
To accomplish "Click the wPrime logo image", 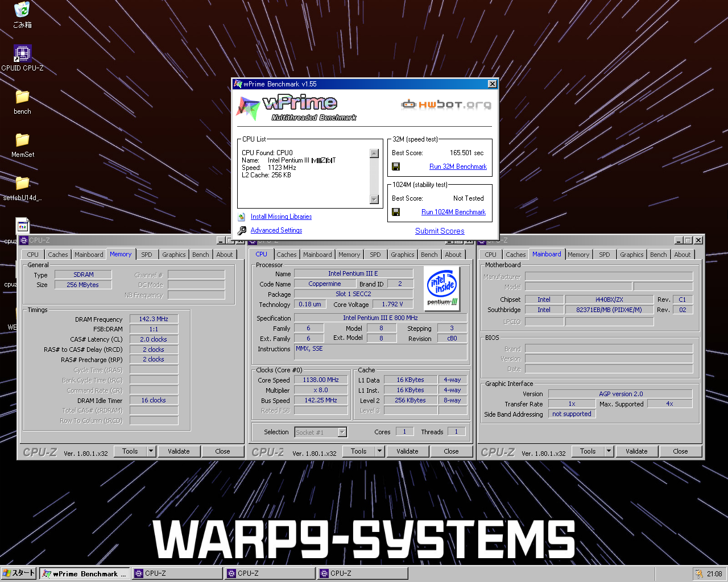I will pos(296,108).
